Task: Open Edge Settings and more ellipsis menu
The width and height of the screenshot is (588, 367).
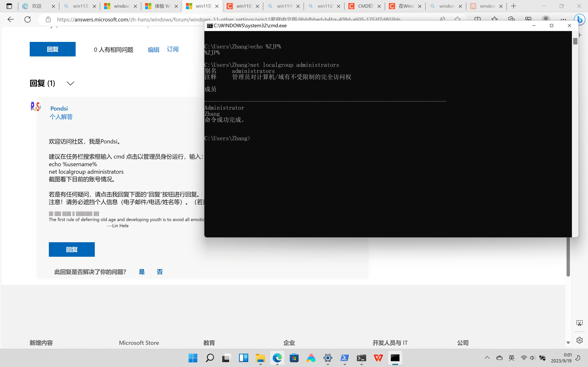Action: pos(563,19)
